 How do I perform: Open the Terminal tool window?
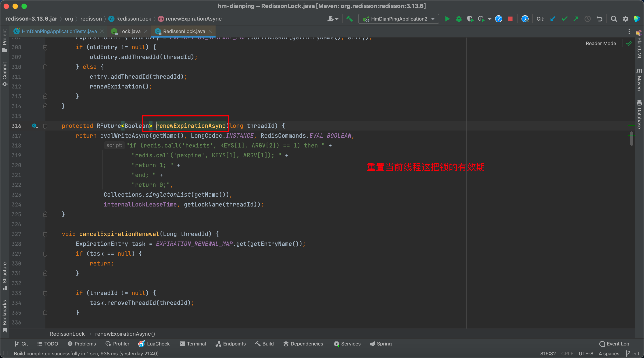(x=193, y=343)
